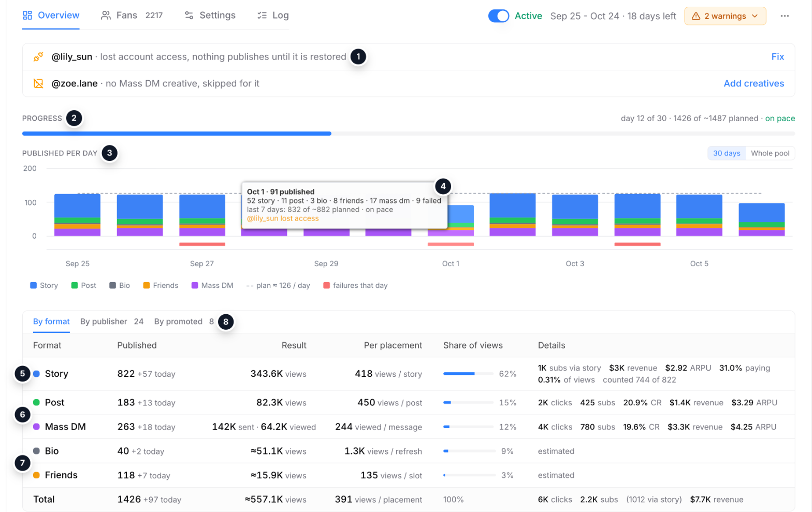The height and width of the screenshot is (512, 812).
Task: Click the Oct 3 chart bar
Action: point(575,215)
